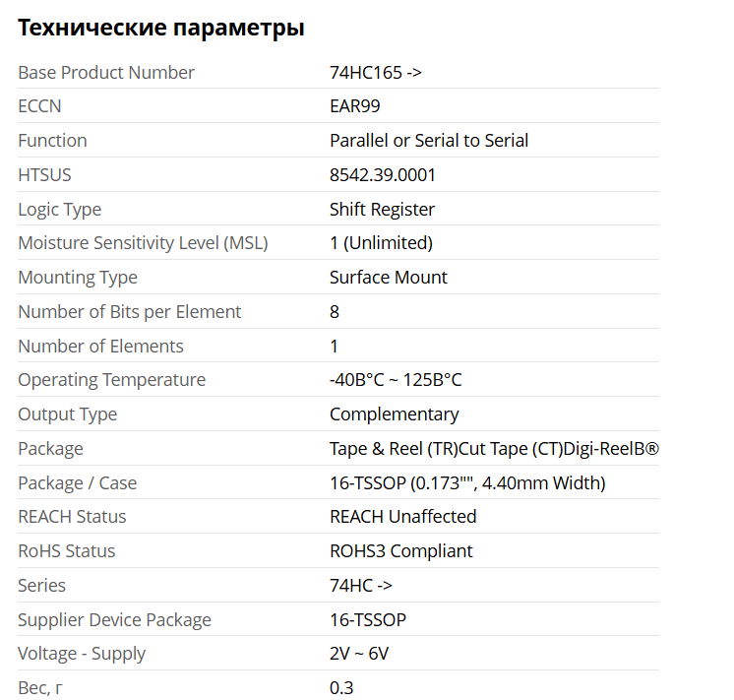Click the Вес, г weight label
Image resolution: width=734 pixels, height=700 pixels.
[x=40, y=688]
